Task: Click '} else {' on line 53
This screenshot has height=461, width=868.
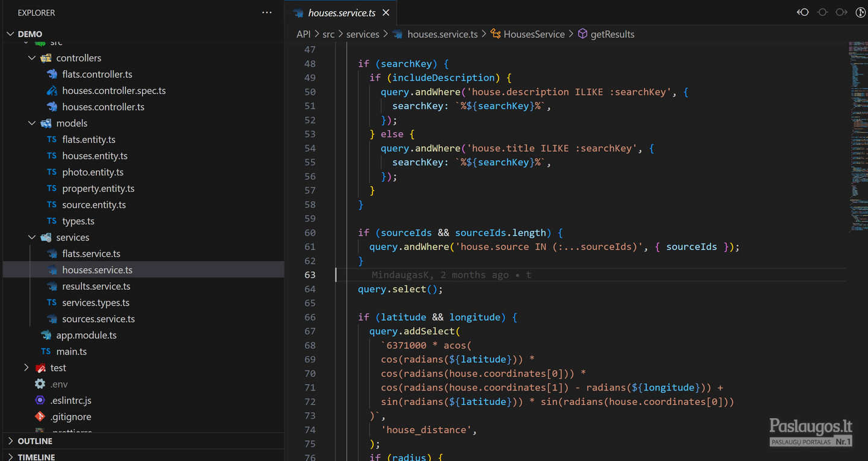Action: 392,134
